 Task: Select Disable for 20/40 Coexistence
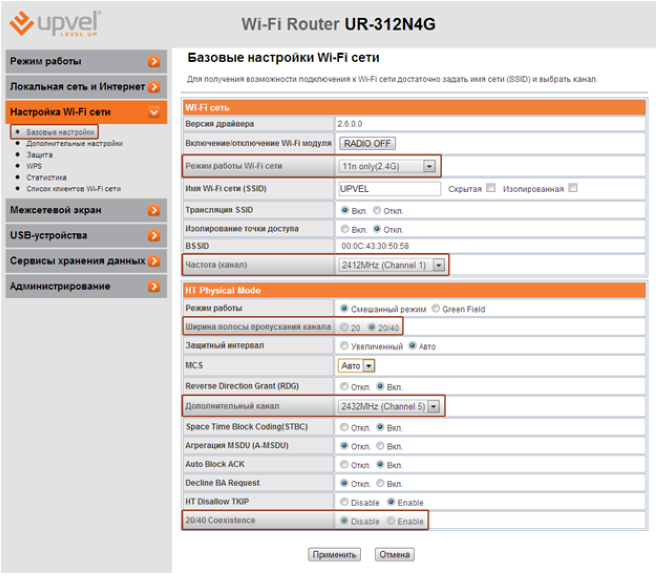[x=344, y=521]
